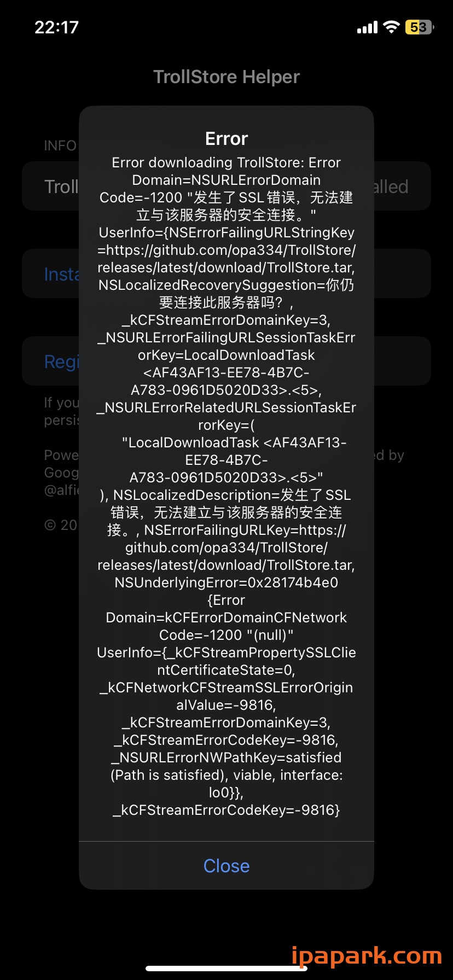This screenshot has height=980, width=453.
Task: Tap the ipapark.com watermark
Action: click(x=367, y=955)
